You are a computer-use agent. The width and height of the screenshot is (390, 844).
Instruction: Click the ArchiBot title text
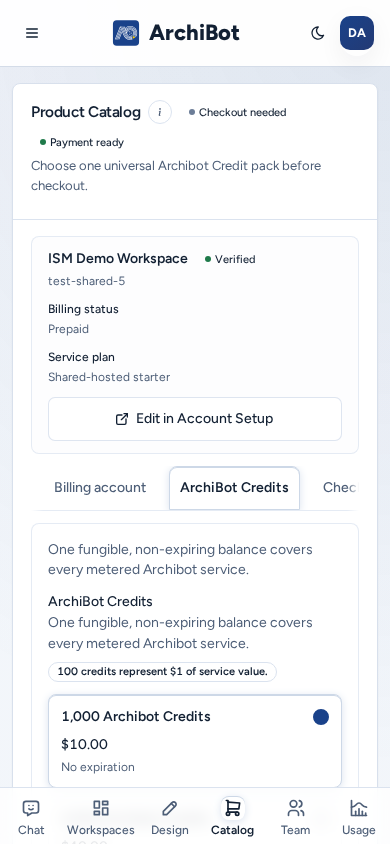click(x=194, y=33)
